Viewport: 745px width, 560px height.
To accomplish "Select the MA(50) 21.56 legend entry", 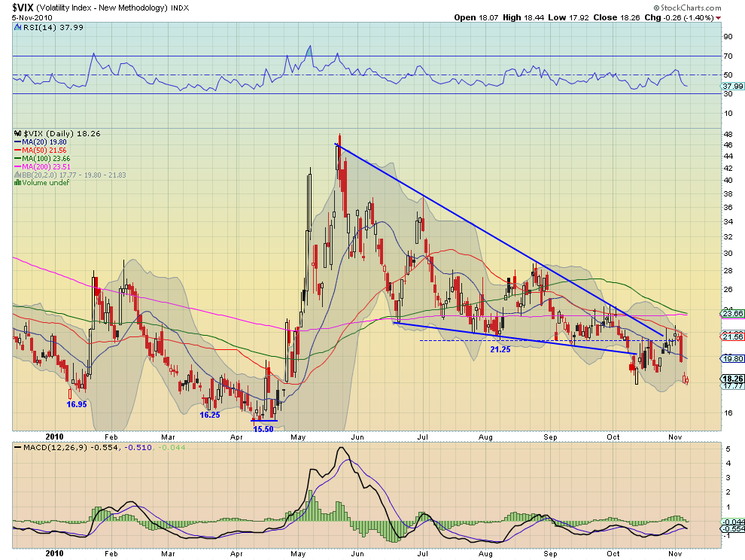I will (41, 150).
